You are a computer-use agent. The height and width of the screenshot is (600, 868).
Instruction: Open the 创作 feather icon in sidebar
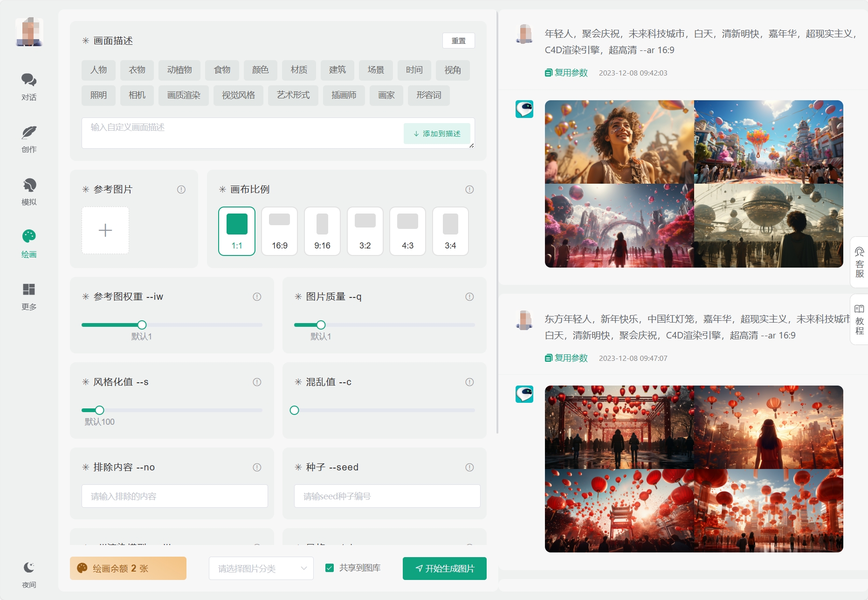pyautogui.click(x=29, y=133)
